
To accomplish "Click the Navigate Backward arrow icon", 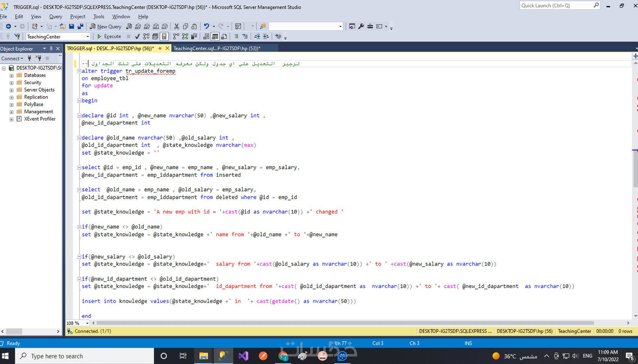I will tap(8, 26).
